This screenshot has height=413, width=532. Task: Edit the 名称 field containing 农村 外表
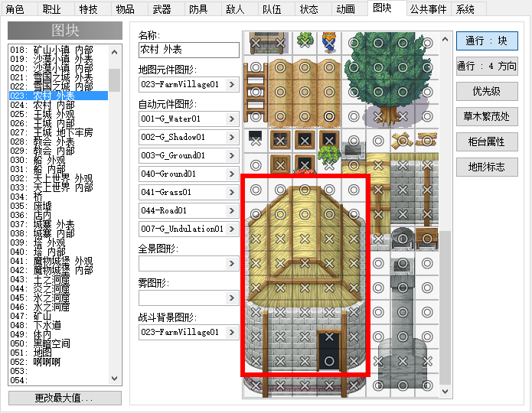pyautogui.click(x=189, y=50)
